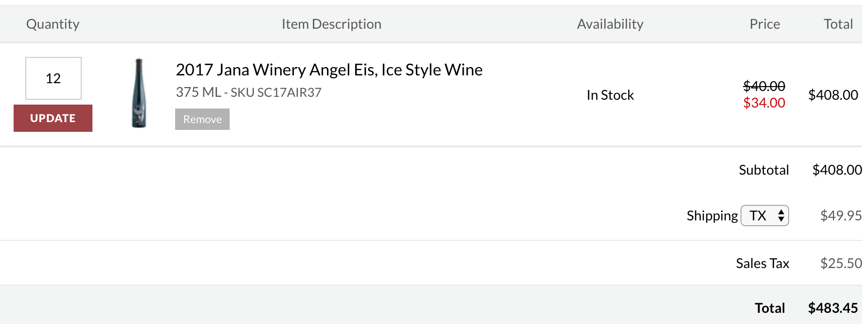Click the crossed-out $40.00 original price
Image resolution: width=868 pixels, height=324 pixels.
764,86
